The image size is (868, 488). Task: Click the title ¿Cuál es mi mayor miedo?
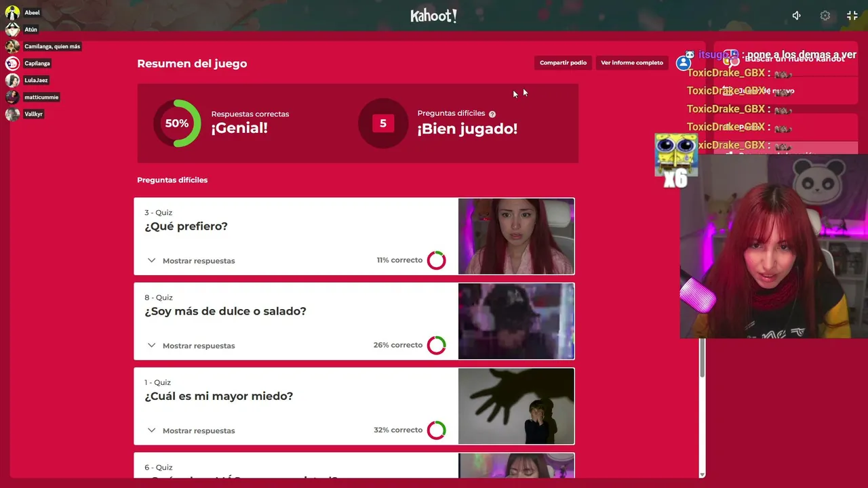click(218, 396)
